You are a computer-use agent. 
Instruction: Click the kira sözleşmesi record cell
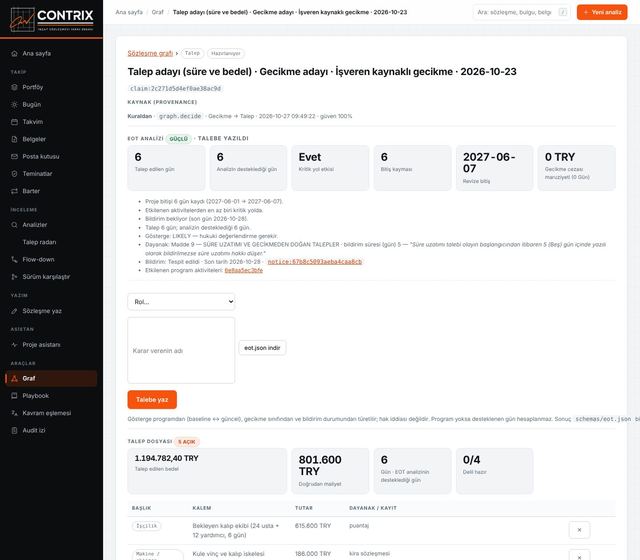(x=369, y=553)
